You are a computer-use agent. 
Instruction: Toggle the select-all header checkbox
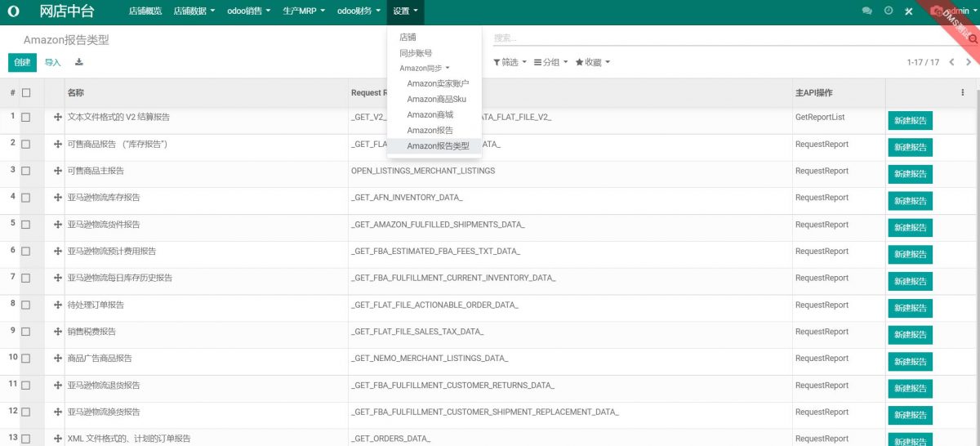tap(26, 93)
